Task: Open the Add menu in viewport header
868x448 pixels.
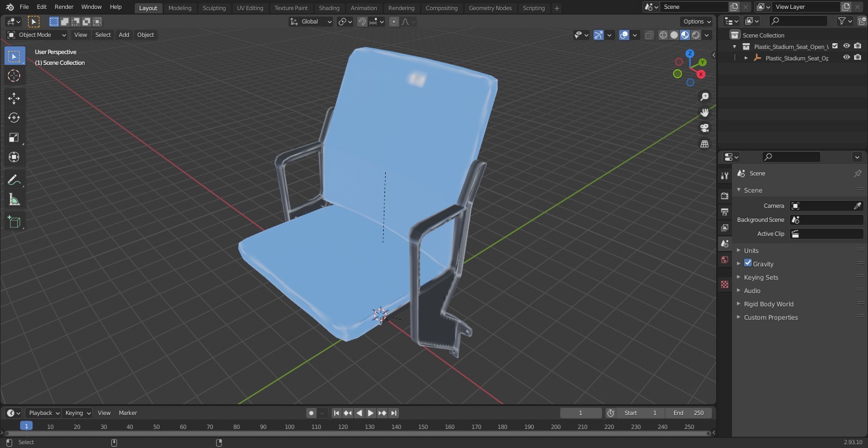Action: (124, 35)
